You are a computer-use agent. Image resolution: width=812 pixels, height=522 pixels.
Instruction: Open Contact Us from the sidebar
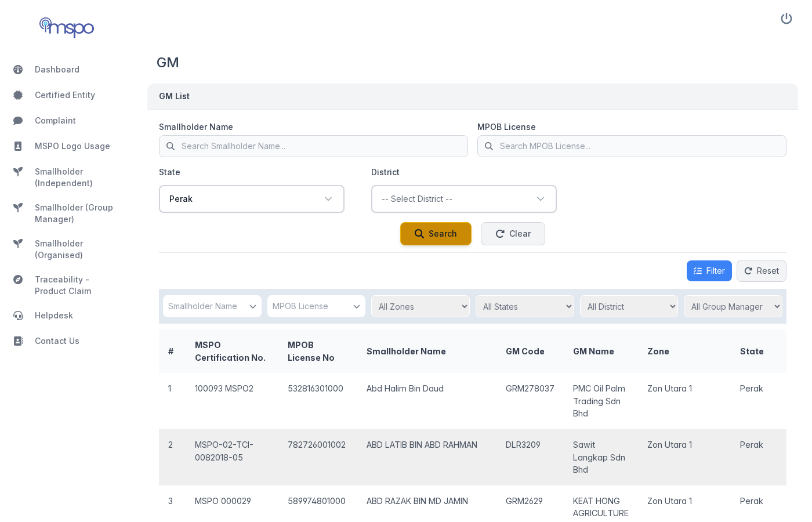click(x=18, y=341)
